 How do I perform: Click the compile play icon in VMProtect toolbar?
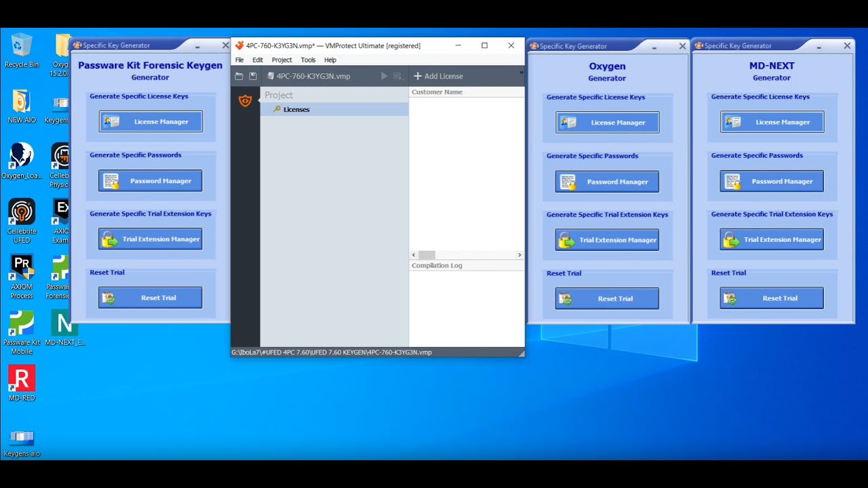click(x=384, y=76)
